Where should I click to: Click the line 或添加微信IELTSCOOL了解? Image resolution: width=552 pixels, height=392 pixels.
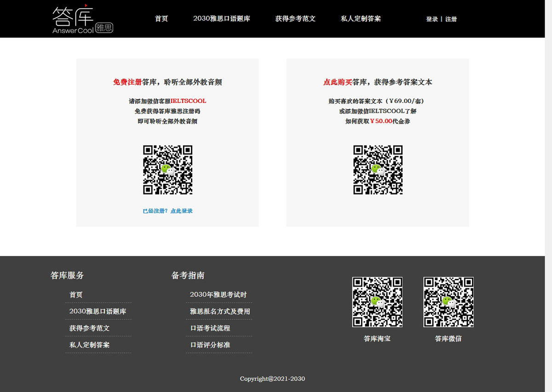pyautogui.click(x=378, y=111)
